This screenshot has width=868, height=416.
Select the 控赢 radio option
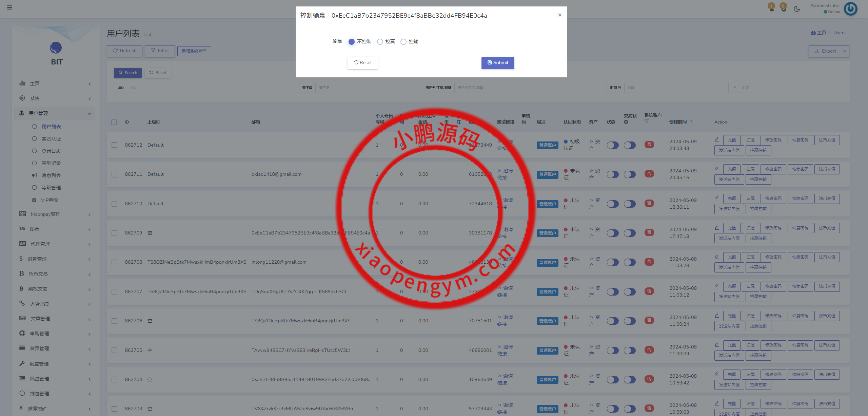[380, 42]
